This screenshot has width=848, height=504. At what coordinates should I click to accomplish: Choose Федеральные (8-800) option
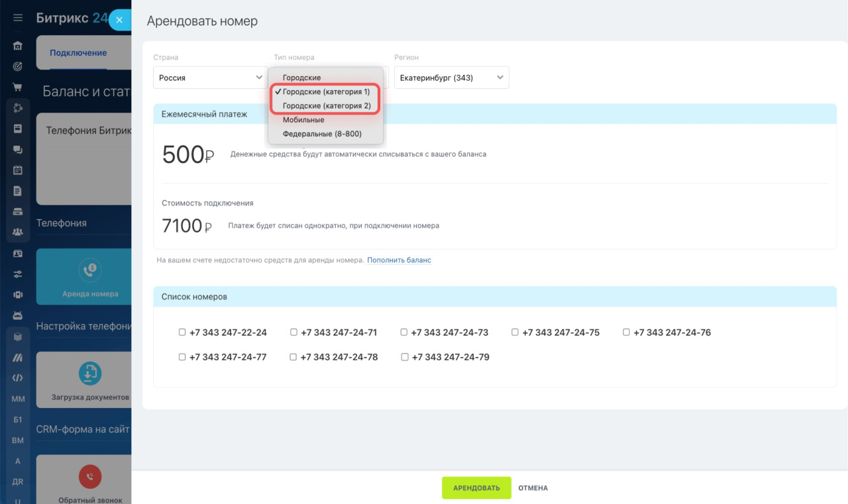325,134
